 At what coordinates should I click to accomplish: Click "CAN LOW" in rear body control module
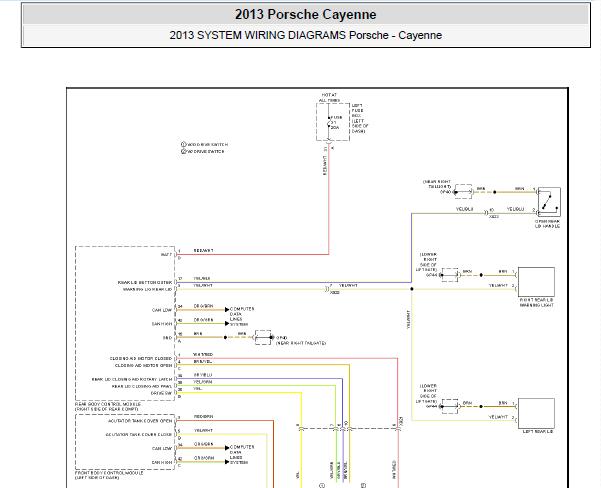point(162,310)
